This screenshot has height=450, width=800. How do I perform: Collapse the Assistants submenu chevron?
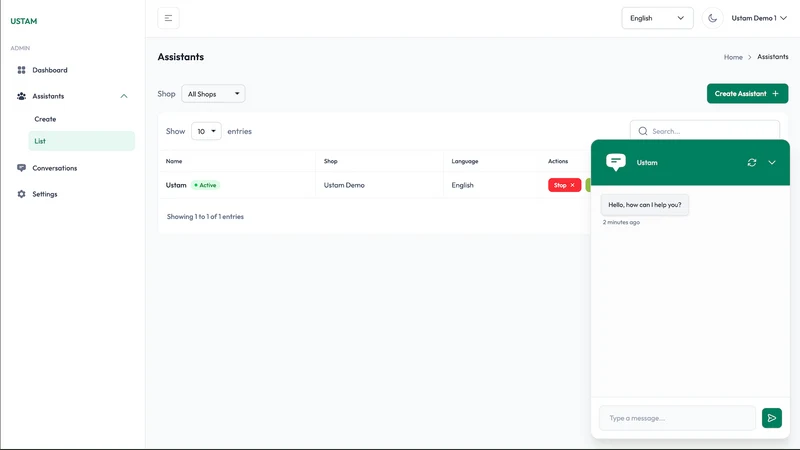[123, 96]
